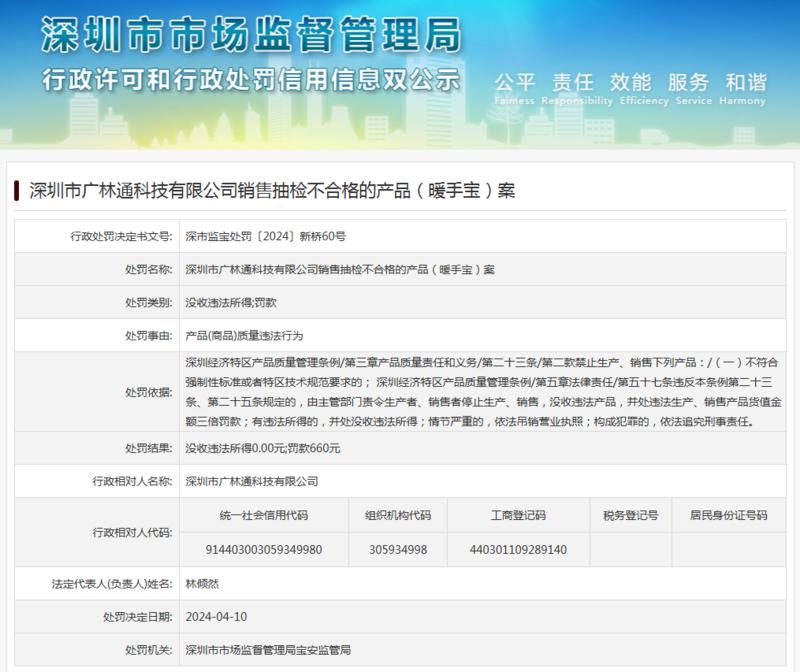Click the 处罚机关 label
Image resolution: width=800 pixels, height=672 pixels.
point(148,650)
